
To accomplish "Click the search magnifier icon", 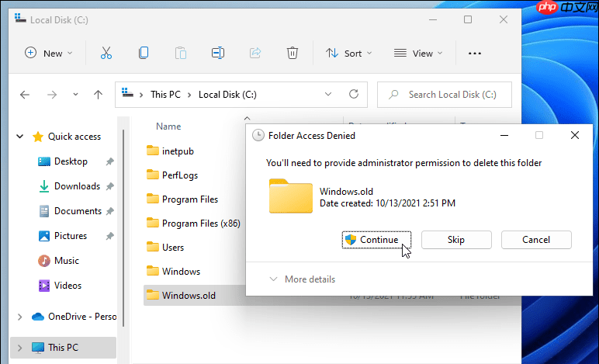I will 393,95.
